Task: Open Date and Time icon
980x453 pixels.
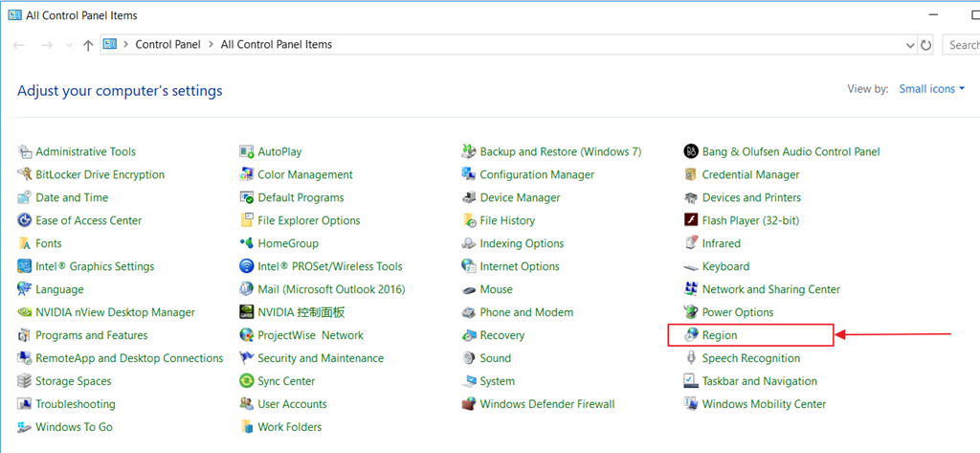Action: (x=24, y=197)
